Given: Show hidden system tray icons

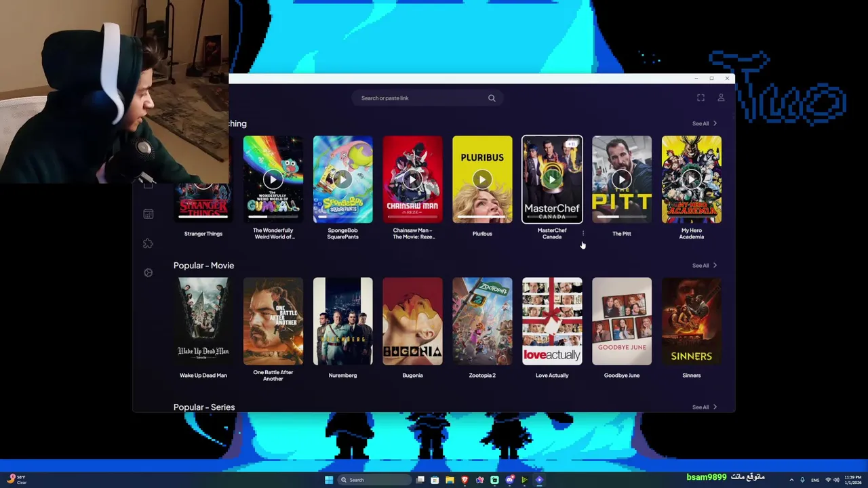Looking at the screenshot, I should point(791,480).
